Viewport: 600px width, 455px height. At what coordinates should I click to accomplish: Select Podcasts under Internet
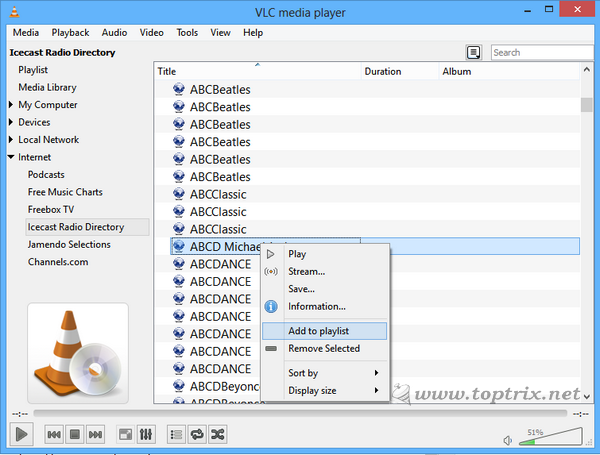46,174
